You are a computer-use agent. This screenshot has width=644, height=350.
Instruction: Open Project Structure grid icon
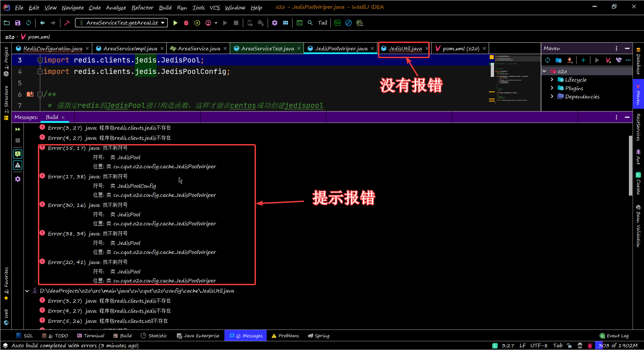(x=285, y=23)
